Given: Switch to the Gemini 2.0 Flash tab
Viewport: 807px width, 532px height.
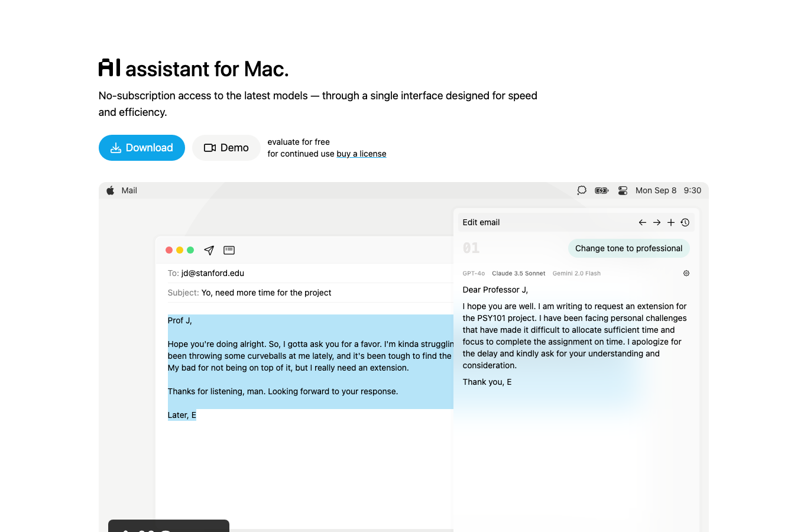Looking at the screenshot, I should [576, 273].
